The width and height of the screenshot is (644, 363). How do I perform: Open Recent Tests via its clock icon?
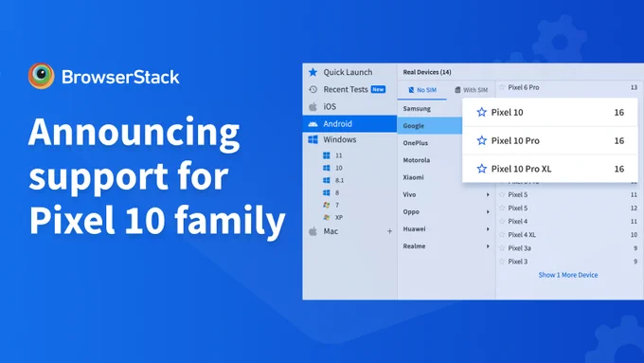click(313, 89)
